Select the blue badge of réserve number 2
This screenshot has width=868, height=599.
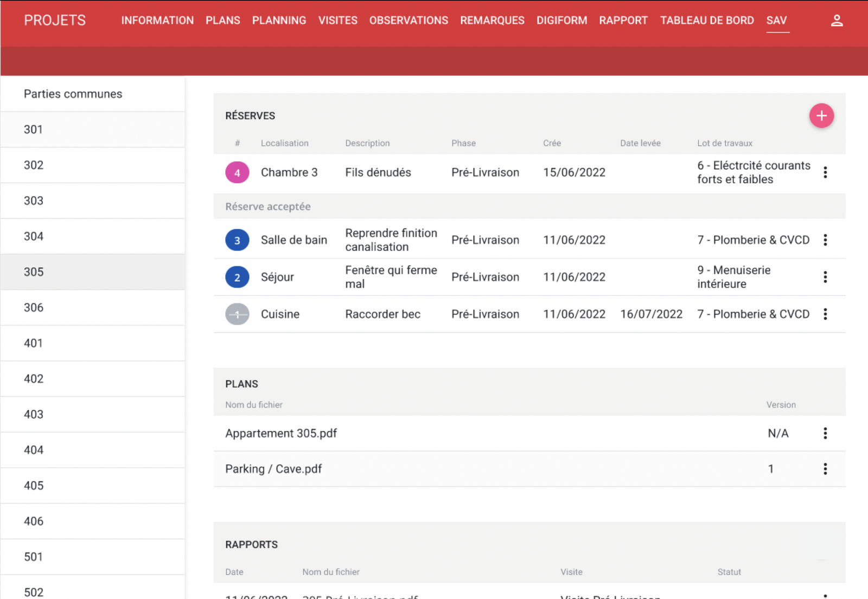[237, 277]
